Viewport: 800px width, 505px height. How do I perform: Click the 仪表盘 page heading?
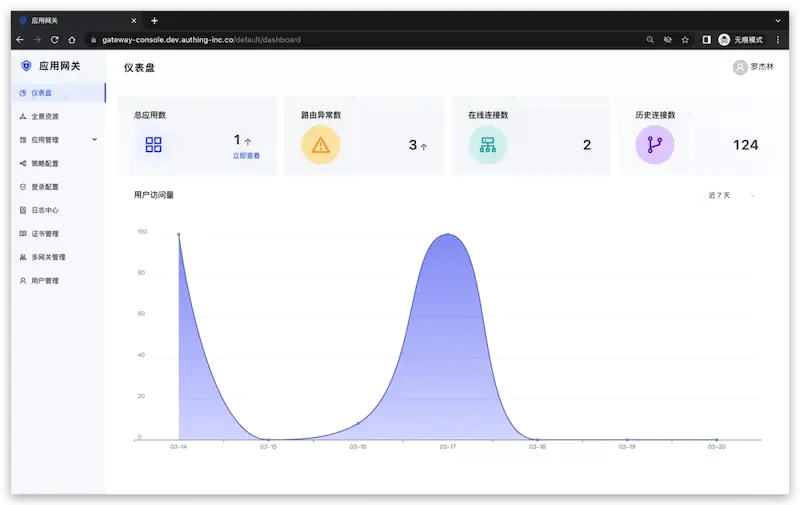click(x=139, y=67)
